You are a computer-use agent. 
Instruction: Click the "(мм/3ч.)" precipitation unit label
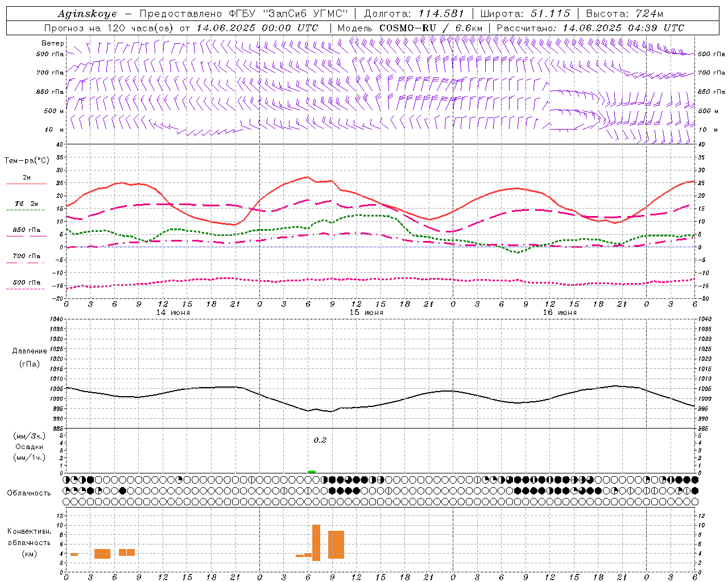coord(30,436)
